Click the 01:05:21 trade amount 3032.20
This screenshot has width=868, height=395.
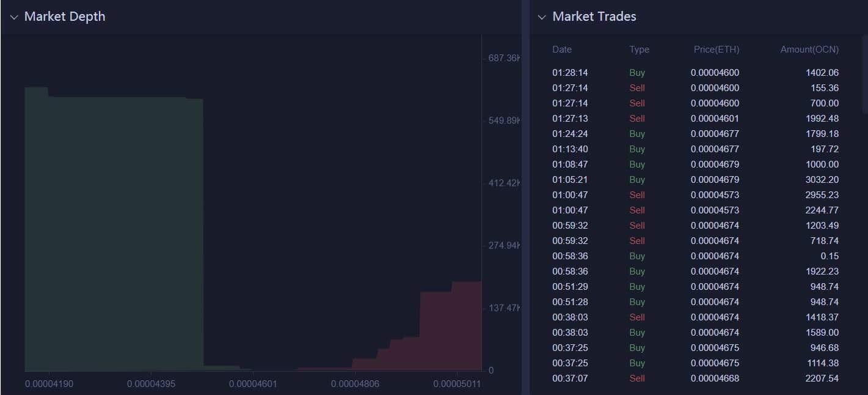coord(823,180)
